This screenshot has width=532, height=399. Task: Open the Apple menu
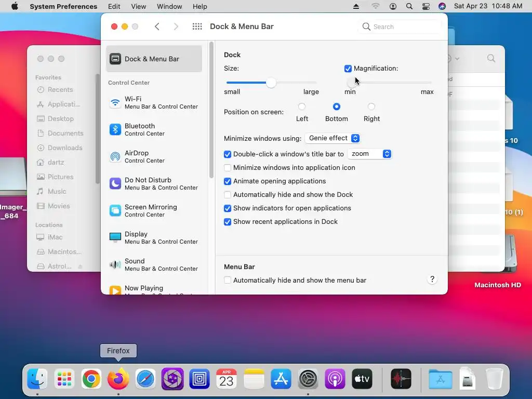15,6
